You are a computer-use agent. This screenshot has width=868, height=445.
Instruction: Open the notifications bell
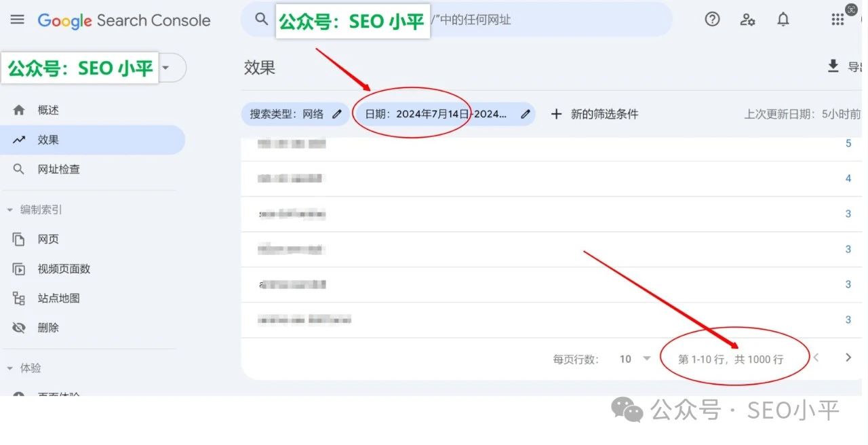click(x=783, y=20)
